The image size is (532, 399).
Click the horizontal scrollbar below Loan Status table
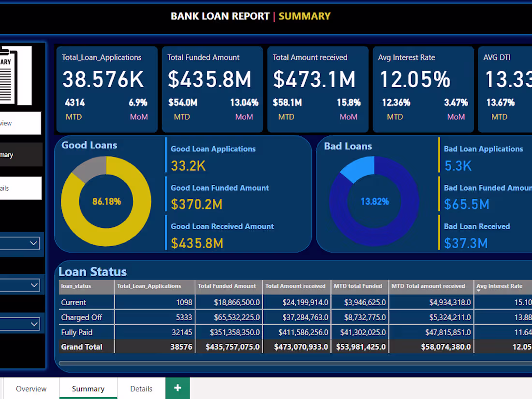[290, 363]
